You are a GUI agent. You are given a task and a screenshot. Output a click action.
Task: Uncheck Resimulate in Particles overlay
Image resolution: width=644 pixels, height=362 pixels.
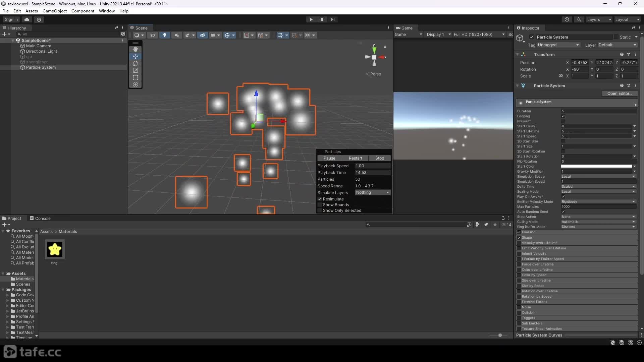(320, 199)
